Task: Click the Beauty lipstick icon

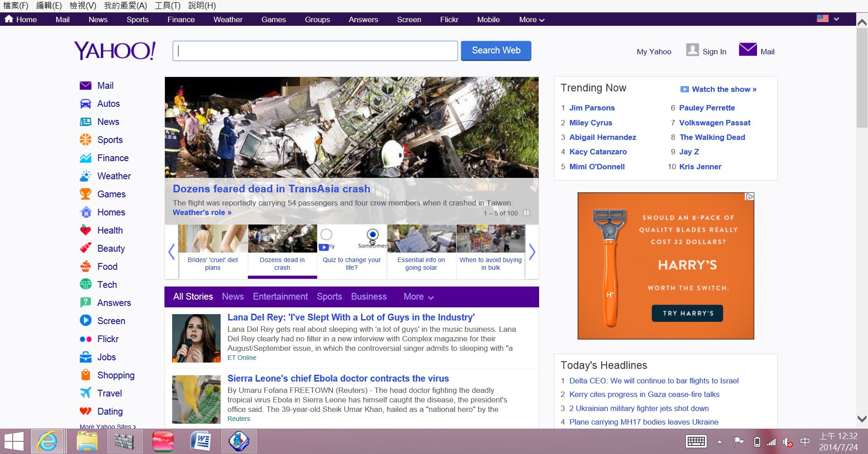Action: tap(86, 249)
